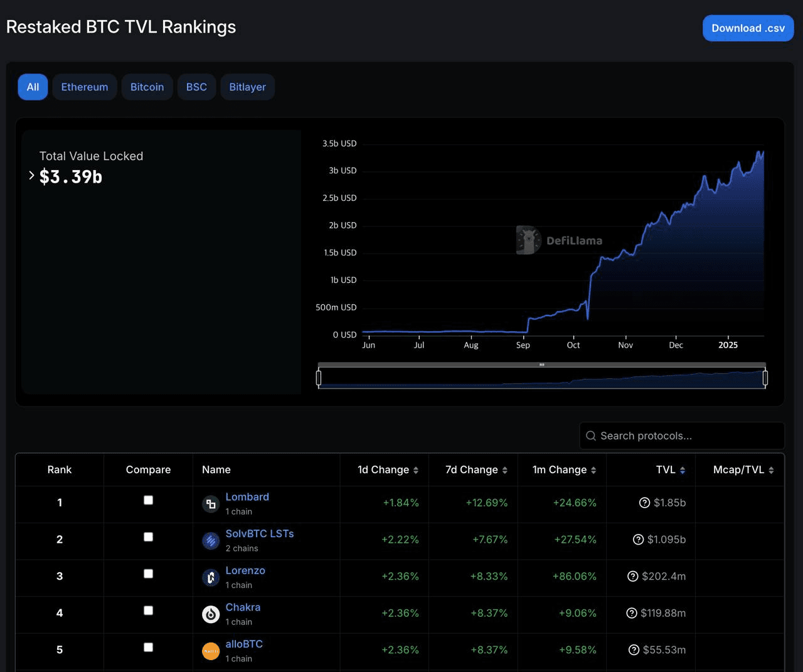
Task: Click the +86.06% 1m change cell
Action: click(574, 576)
